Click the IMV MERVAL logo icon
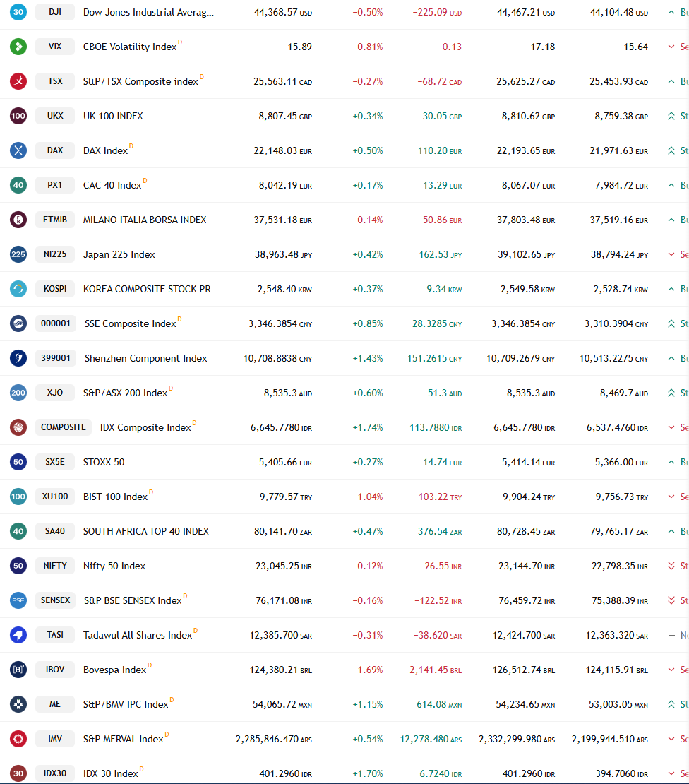This screenshot has width=689, height=784. (18, 739)
